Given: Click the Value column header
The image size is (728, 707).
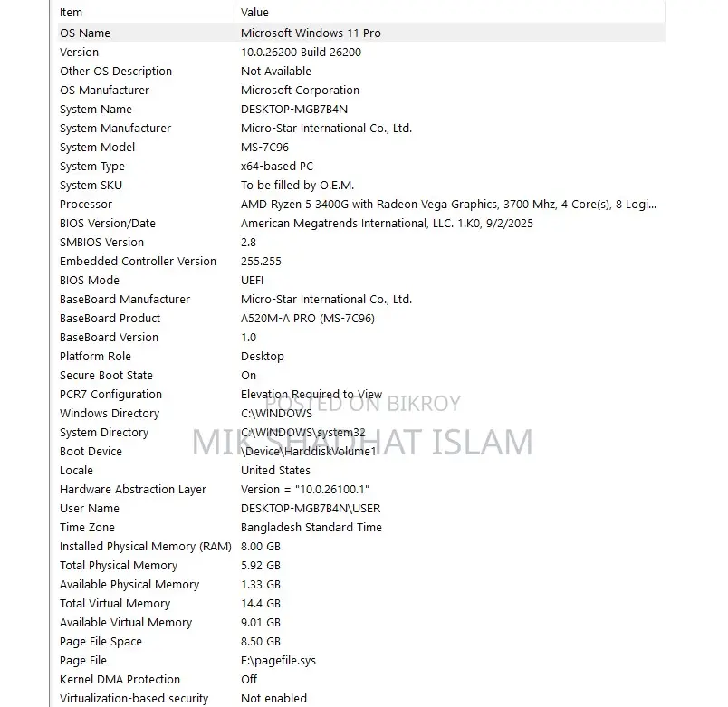Looking at the screenshot, I should pos(450,12).
